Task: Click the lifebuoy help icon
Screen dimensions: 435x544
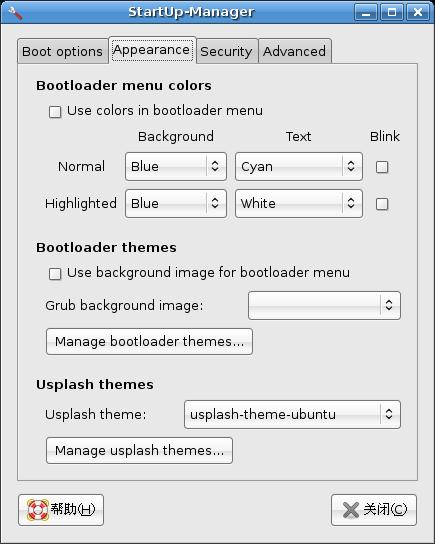Action: pyautogui.click(x=38, y=510)
